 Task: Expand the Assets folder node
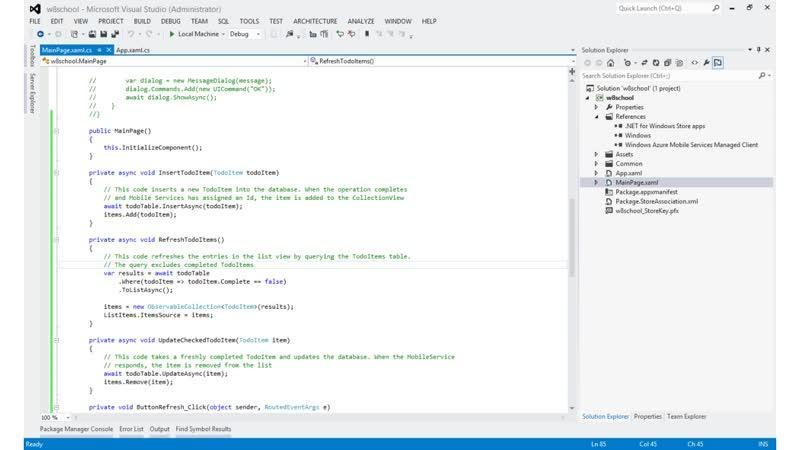click(x=597, y=154)
